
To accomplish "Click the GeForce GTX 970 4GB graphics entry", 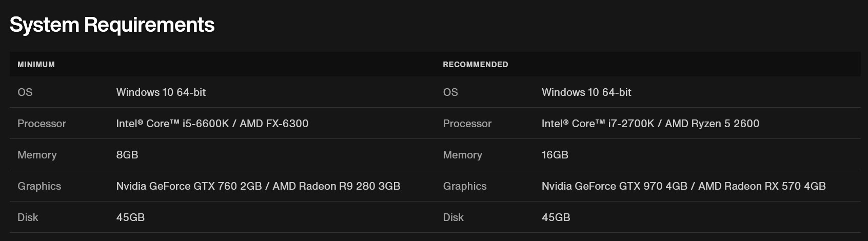I will pyautogui.click(x=614, y=186).
